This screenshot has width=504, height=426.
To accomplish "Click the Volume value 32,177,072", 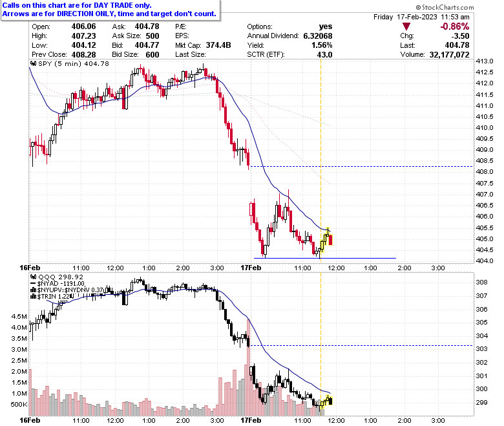I will 449,54.
